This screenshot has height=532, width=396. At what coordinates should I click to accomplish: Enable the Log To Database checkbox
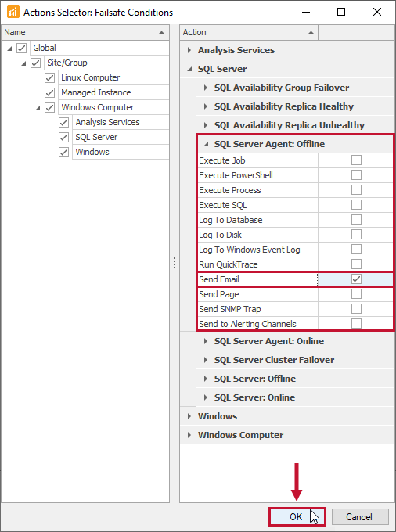[356, 220]
